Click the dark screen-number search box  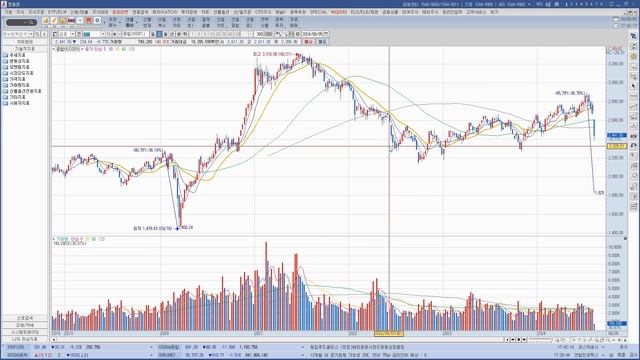pyautogui.click(x=21, y=22)
